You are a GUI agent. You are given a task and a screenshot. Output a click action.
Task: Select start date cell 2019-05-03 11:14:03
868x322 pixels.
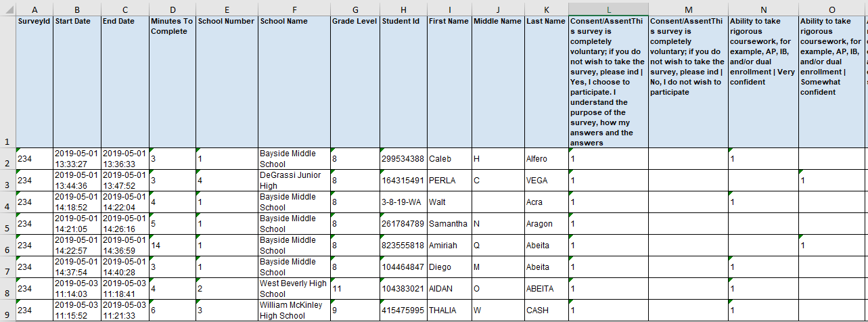pos(77,289)
